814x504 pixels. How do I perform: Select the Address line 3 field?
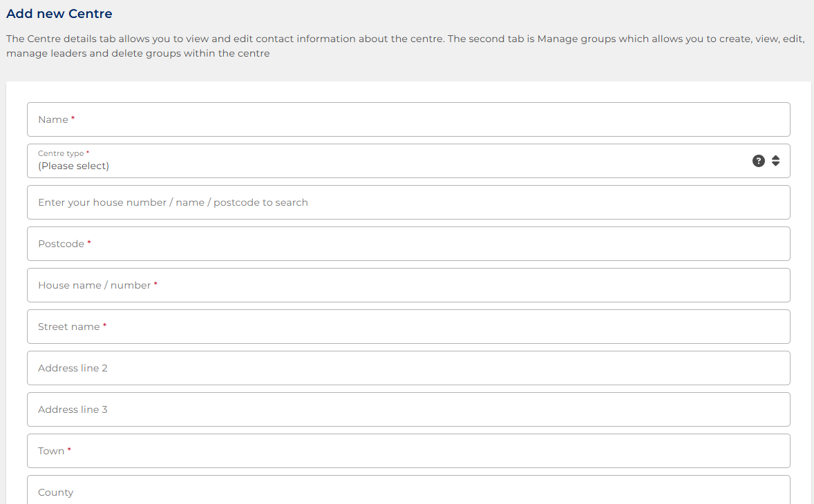[x=408, y=409]
